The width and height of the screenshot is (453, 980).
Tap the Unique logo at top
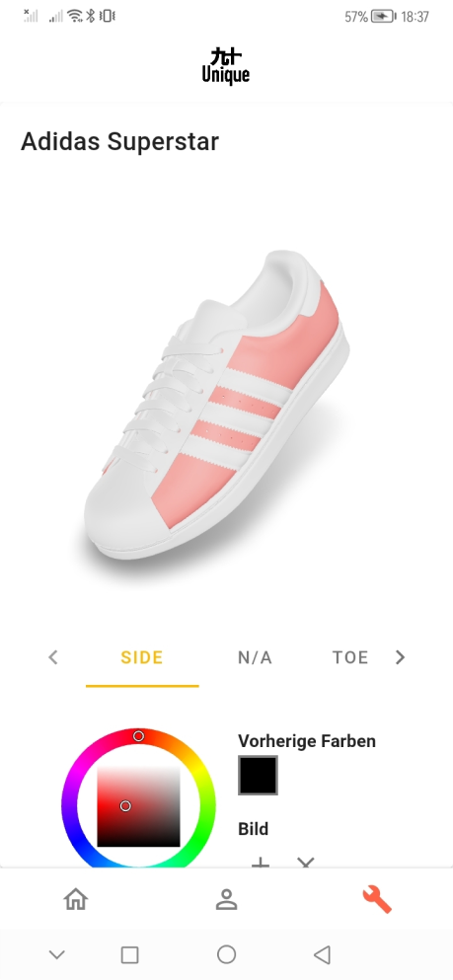pos(226,65)
